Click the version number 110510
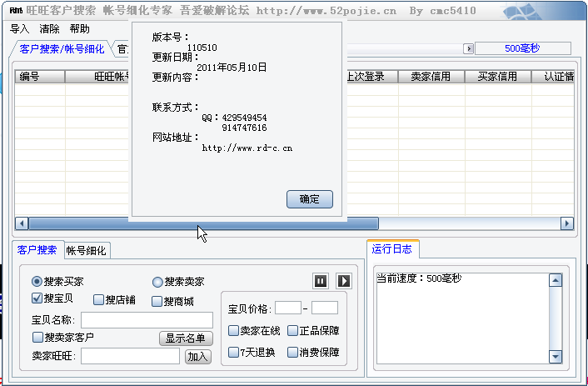588x386 pixels. click(x=202, y=48)
